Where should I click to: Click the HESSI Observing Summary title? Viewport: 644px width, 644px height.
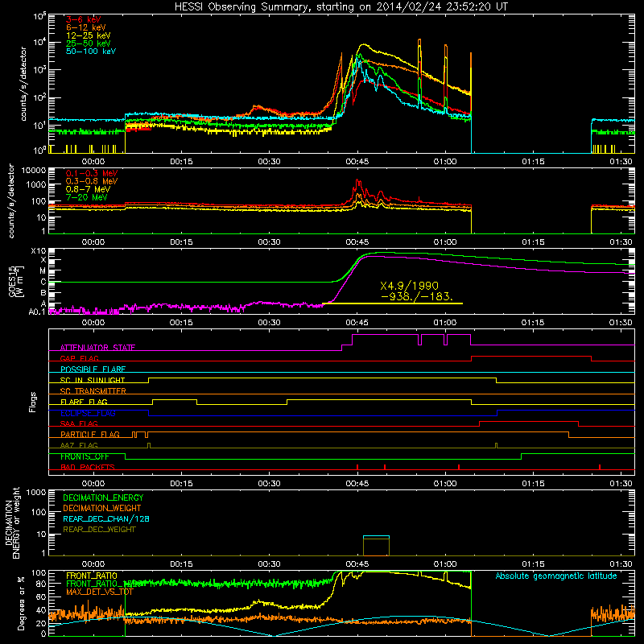341,7
